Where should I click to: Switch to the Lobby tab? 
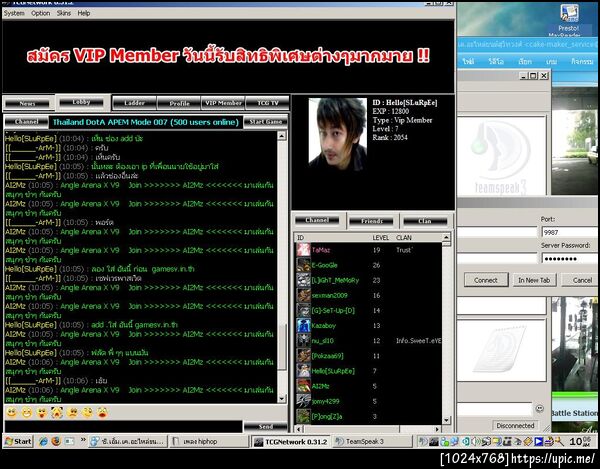pos(81,102)
